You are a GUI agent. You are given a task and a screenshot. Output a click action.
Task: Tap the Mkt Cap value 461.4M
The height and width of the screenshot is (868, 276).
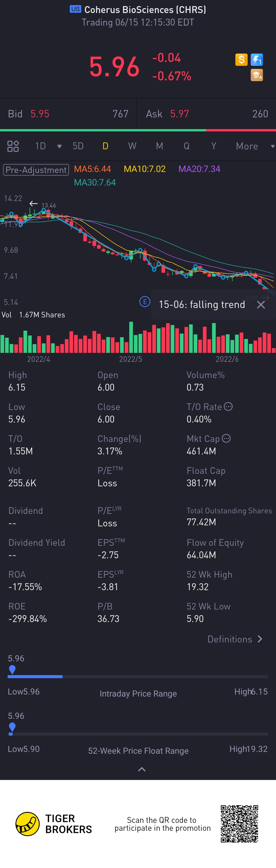coord(201,451)
